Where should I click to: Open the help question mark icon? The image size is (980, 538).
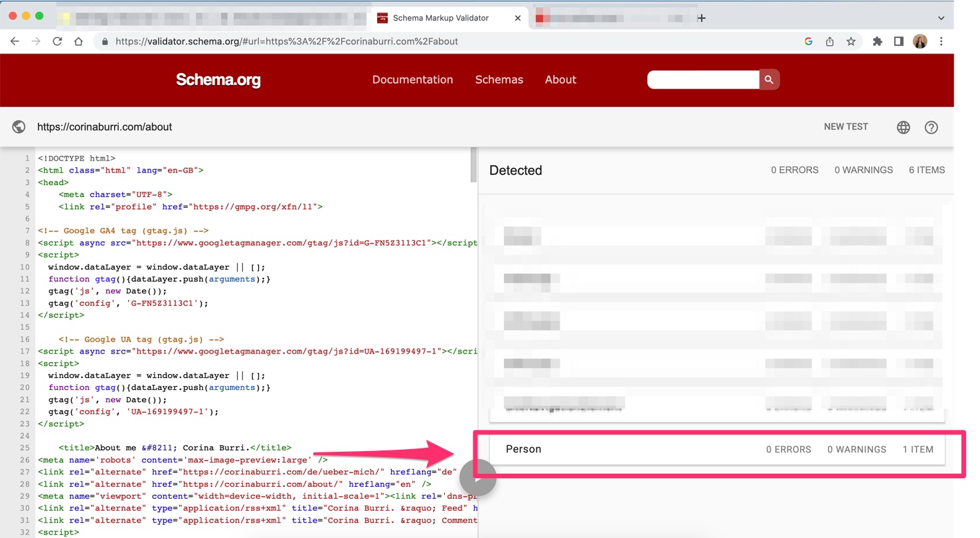(x=931, y=127)
